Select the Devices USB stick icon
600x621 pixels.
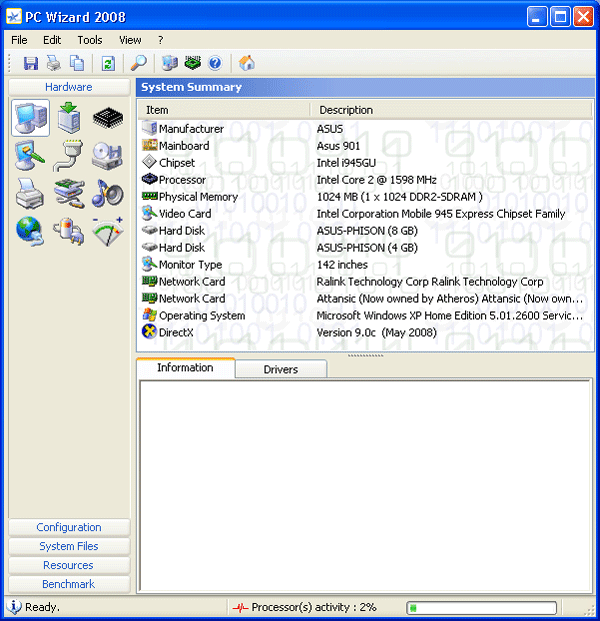click(x=69, y=194)
